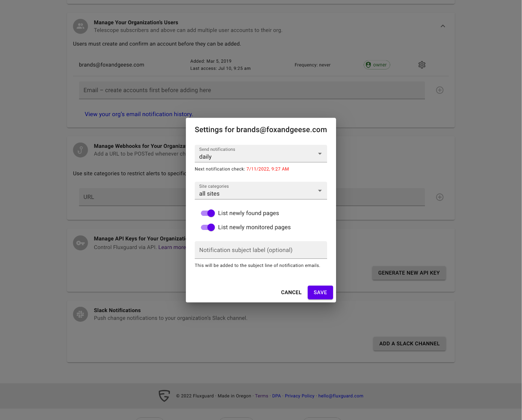The height and width of the screenshot is (420, 522).
Task: Open the gear settings icon for brands@foxandgeese.com
Action: pyautogui.click(x=422, y=65)
